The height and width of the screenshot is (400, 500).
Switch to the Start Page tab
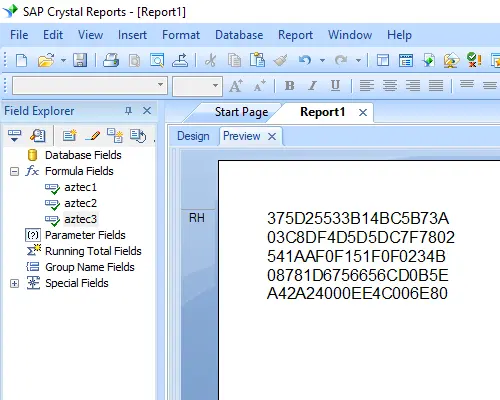[241, 112]
